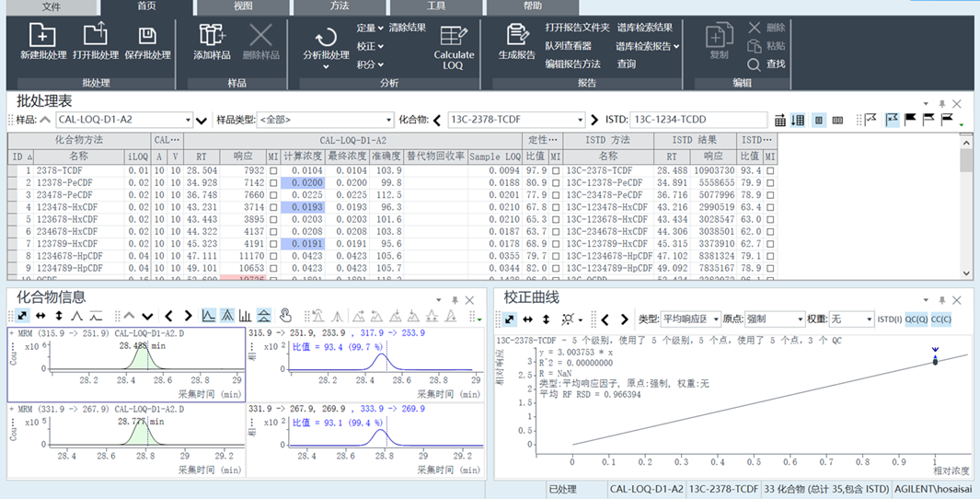The height and width of the screenshot is (499, 980).
Task: Click the batch table scroll-down arrow
Action: click(x=966, y=273)
